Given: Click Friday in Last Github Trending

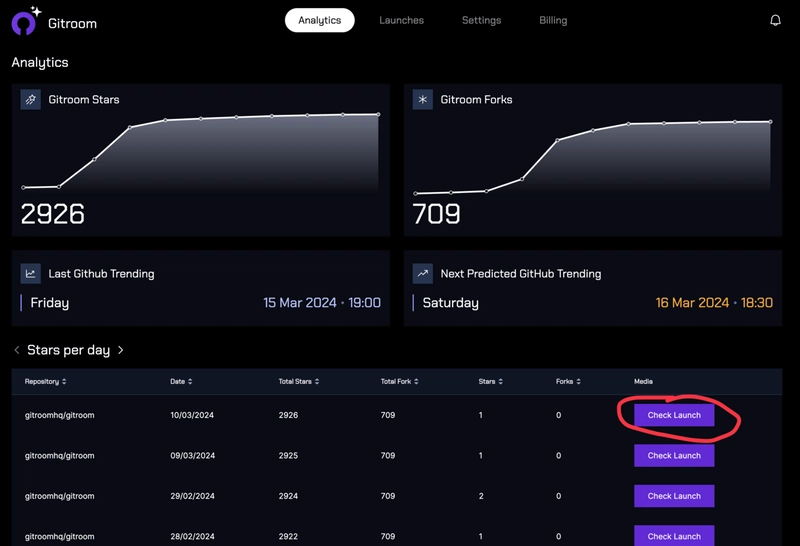Looking at the screenshot, I should [49, 303].
